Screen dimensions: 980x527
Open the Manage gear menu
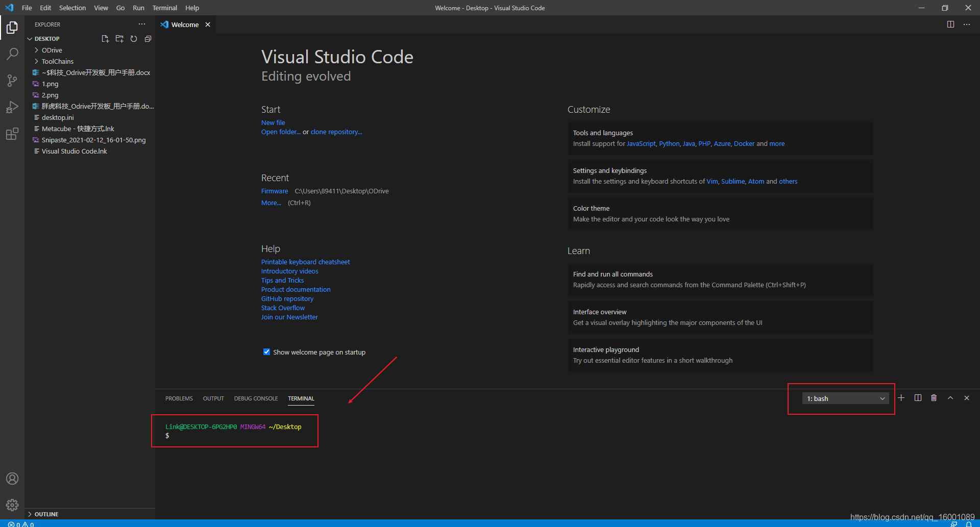coord(12,505)
